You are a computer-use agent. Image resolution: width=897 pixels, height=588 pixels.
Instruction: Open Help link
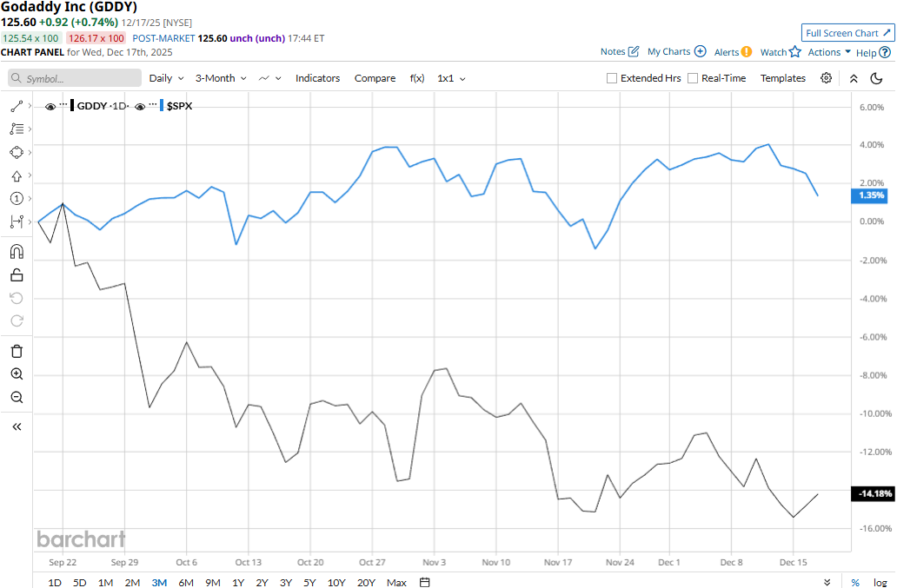pos(873,53)
